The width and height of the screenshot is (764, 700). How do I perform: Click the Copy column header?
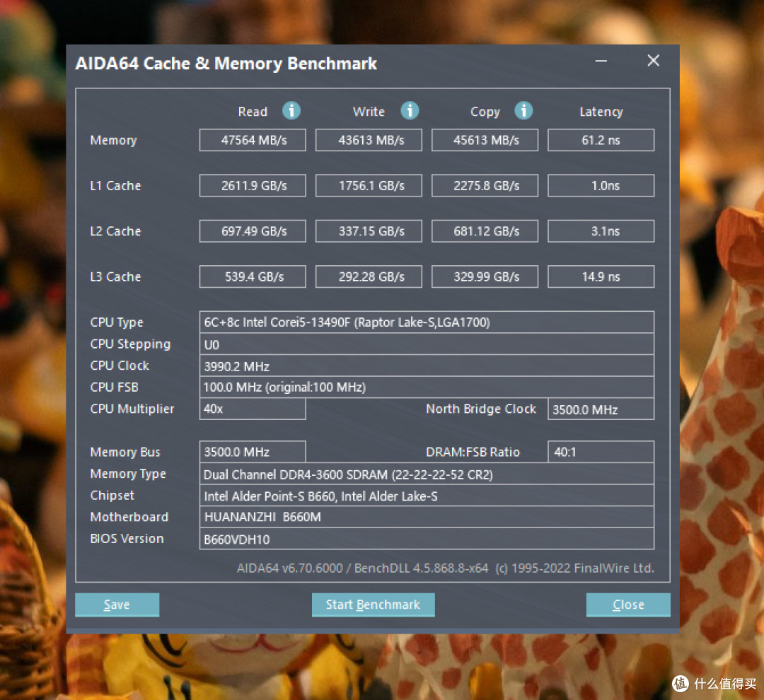point(485,112)
